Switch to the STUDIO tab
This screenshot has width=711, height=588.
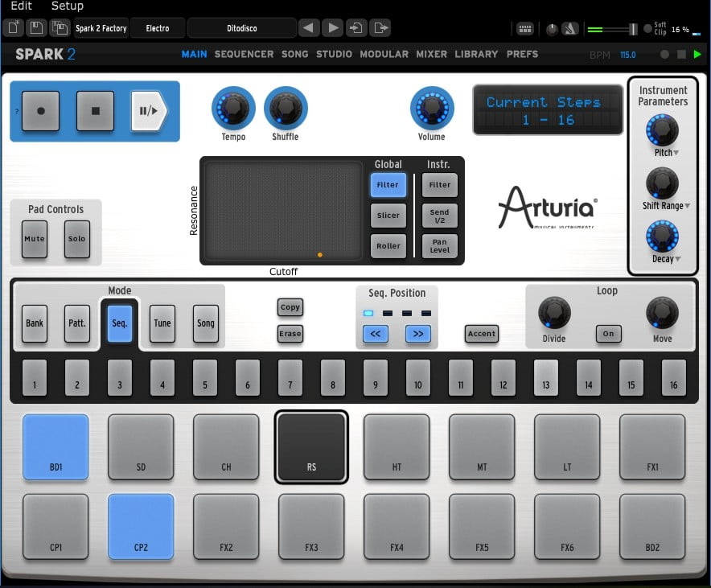click(x=335, y=55)
